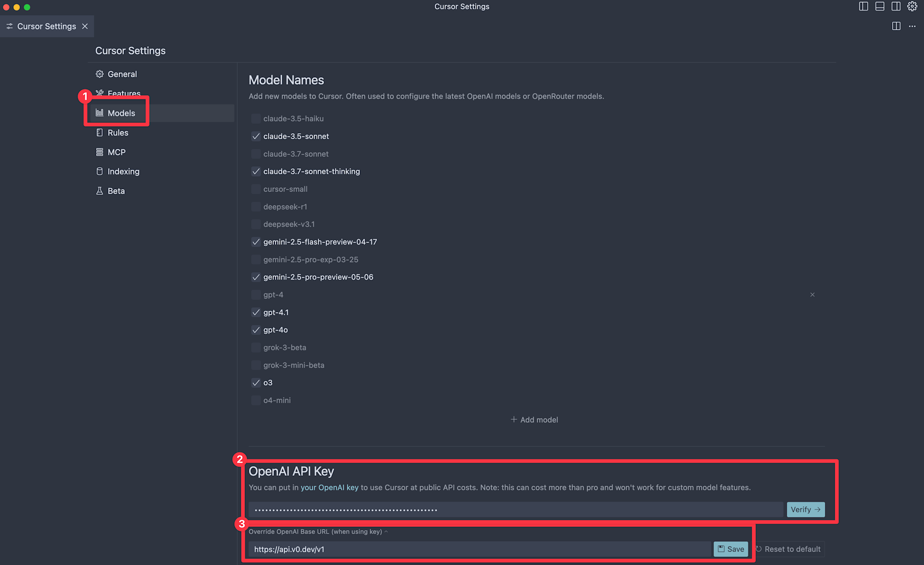Uncheck claude-3.7-sonnet-thinking model
This screenshot has width=924, height=565.
click(x=255, y=172)
